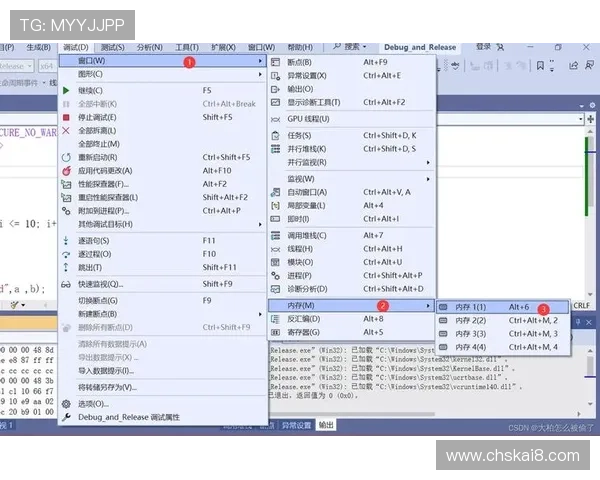Expand the New Breakpoint (新建断点) submenu
Image resolution: width=600 pixels, height=480 pixels.
pos(260,314)
